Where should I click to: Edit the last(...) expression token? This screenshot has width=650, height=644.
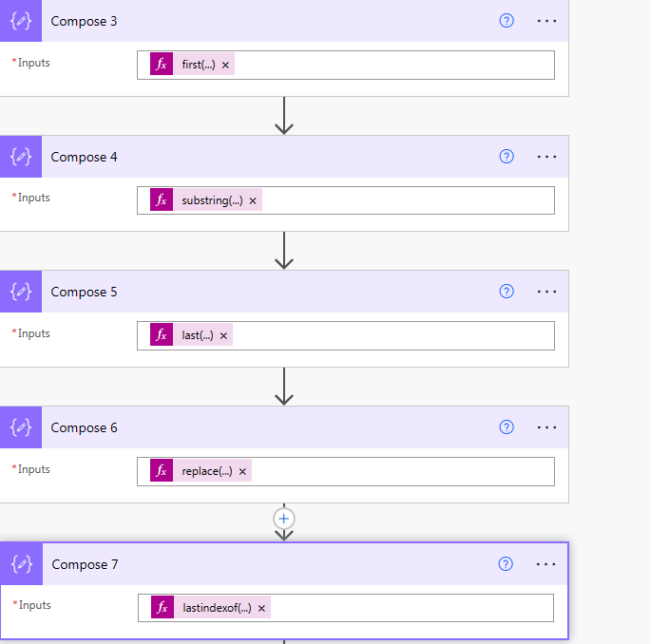pyautogui.click(x=198, y=335)
